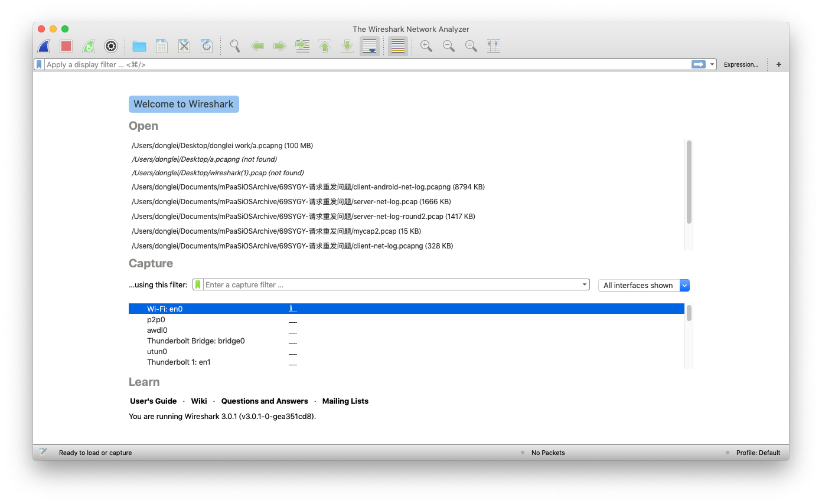
Task: Focus the display filter input field
Action: click(367, 64)
